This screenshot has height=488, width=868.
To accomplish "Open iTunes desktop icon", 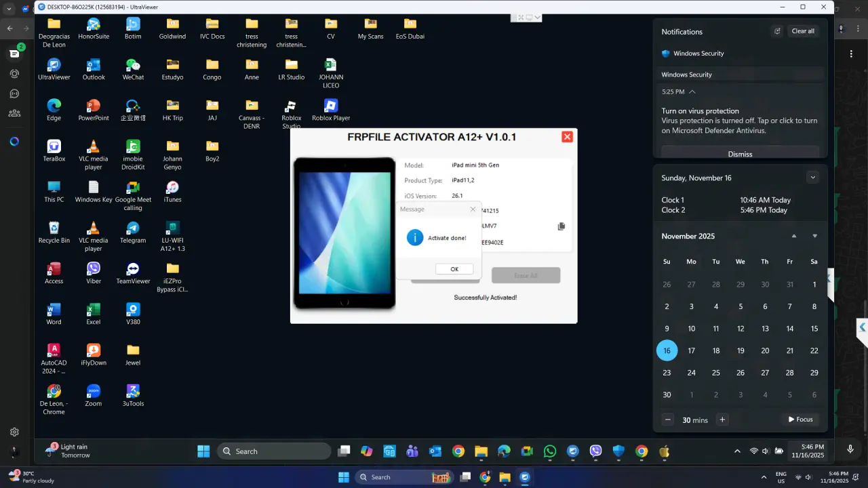I will pyautogui.click(x=172, y=191).
